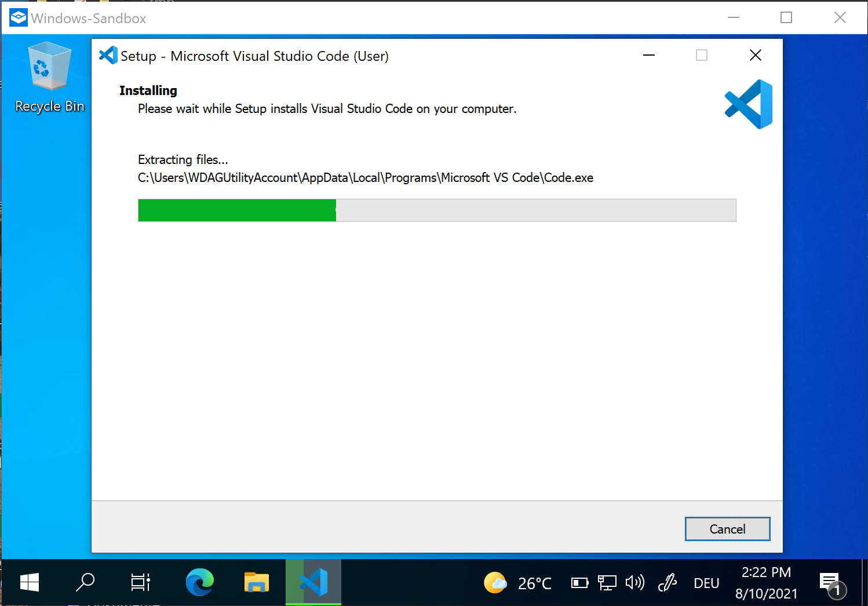Open the Recycle Bin desktop icon
The image size is (868, 606).
pyautogui.click(x=50, y=78)
